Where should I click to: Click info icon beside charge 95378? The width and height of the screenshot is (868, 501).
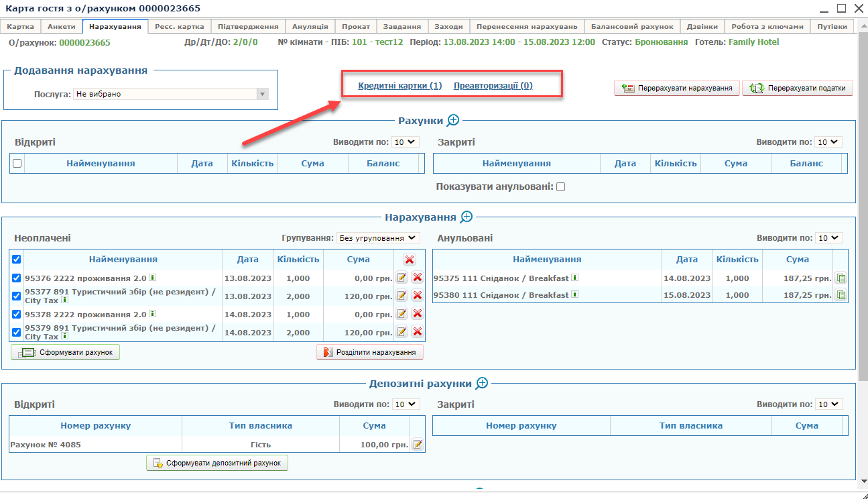[152, 313]
